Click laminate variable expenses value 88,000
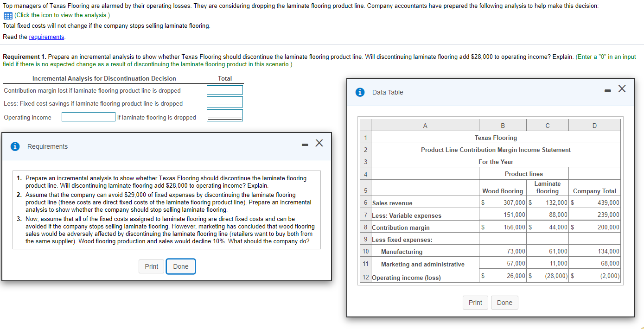644x329 pixels. pyautogui.click(x=558, y=215)
